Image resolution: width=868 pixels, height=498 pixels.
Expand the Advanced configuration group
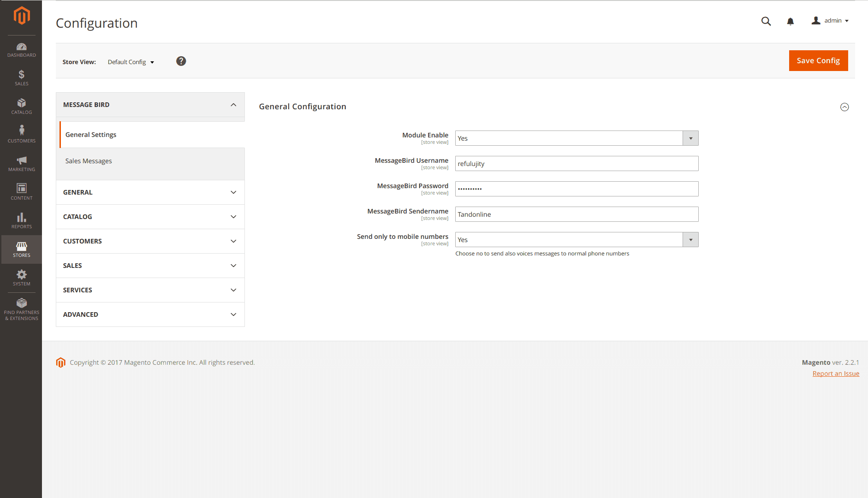pos(150,314)
